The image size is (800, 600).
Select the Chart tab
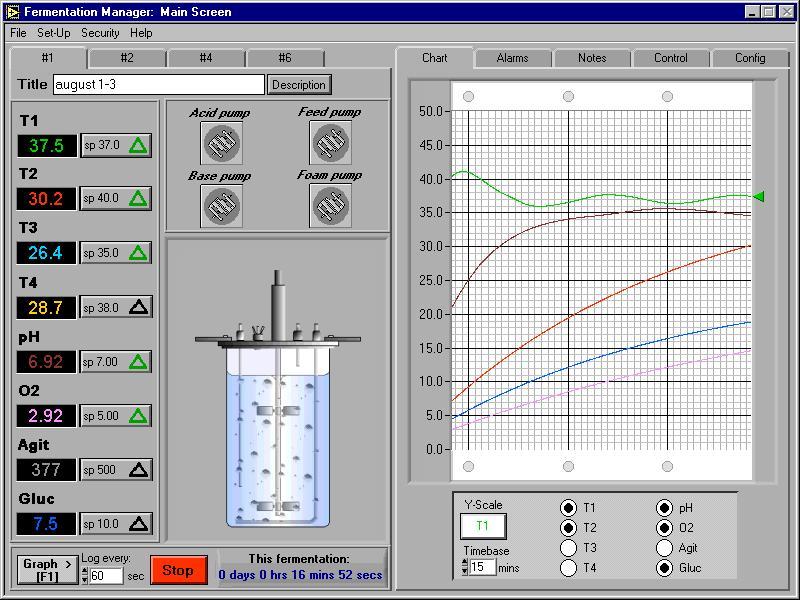coord(435,58)
